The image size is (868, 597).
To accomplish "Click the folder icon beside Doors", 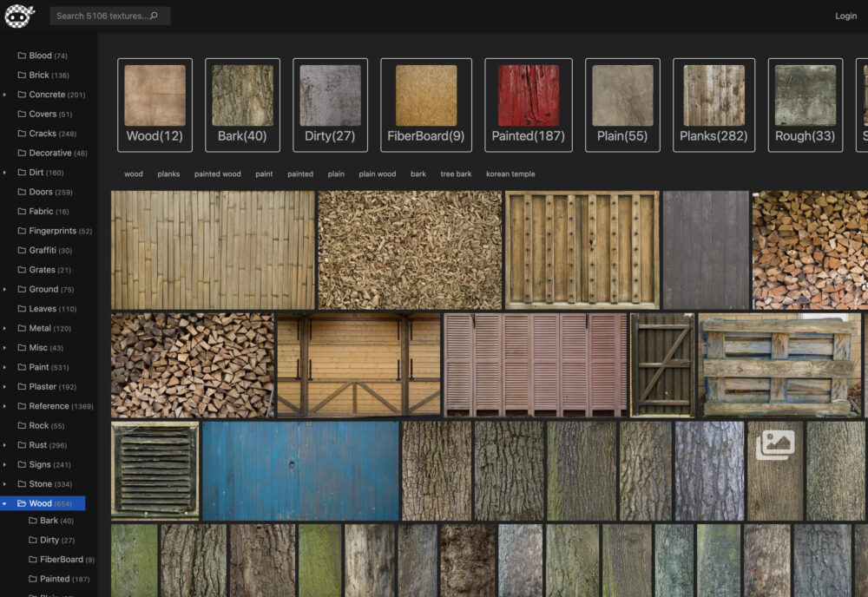I will (23, 192).
